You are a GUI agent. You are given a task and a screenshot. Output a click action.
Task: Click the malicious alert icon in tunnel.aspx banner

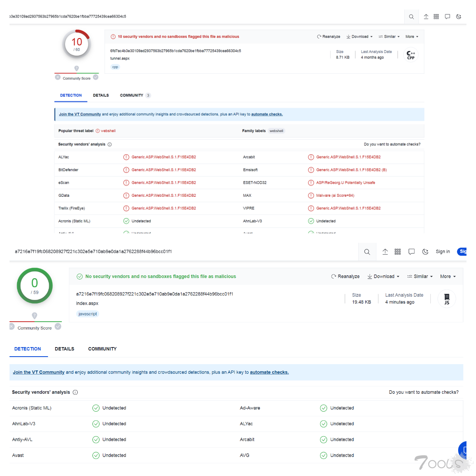point(113,36)
